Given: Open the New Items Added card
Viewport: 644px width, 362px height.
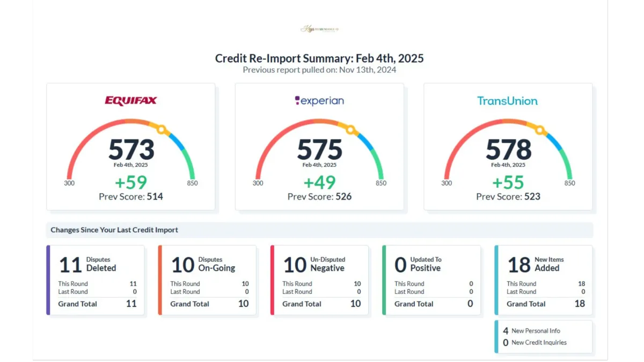Looking at the screenshot, I should pyautogui.click(x=544, y=280).
